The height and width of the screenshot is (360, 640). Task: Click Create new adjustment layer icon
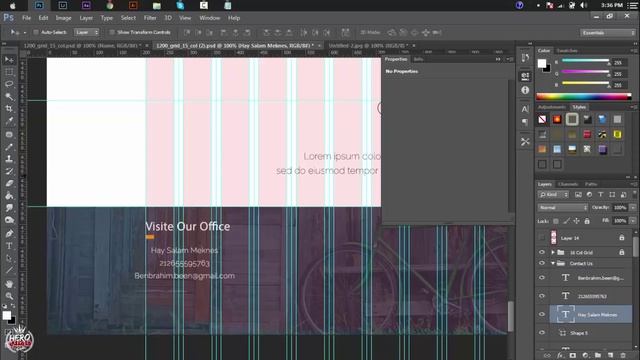click(x=585, y=356)
